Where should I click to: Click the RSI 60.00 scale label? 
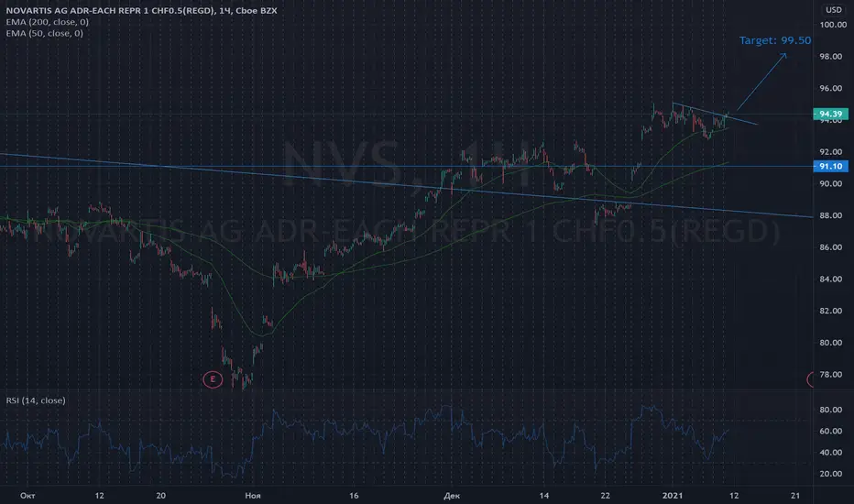831,431
